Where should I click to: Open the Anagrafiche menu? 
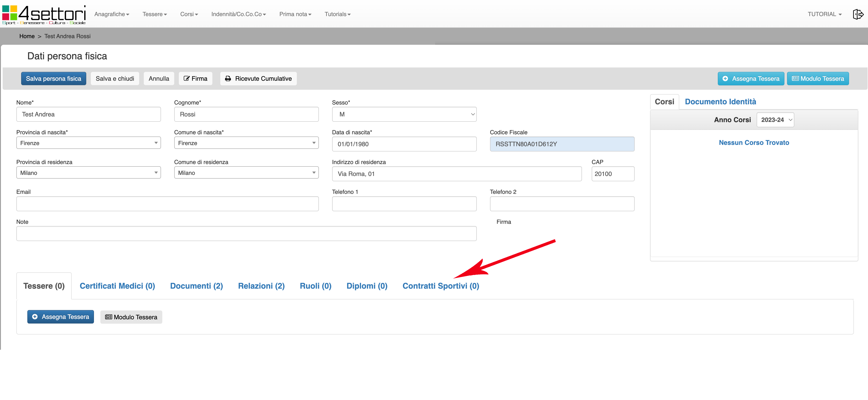point(112,14)
